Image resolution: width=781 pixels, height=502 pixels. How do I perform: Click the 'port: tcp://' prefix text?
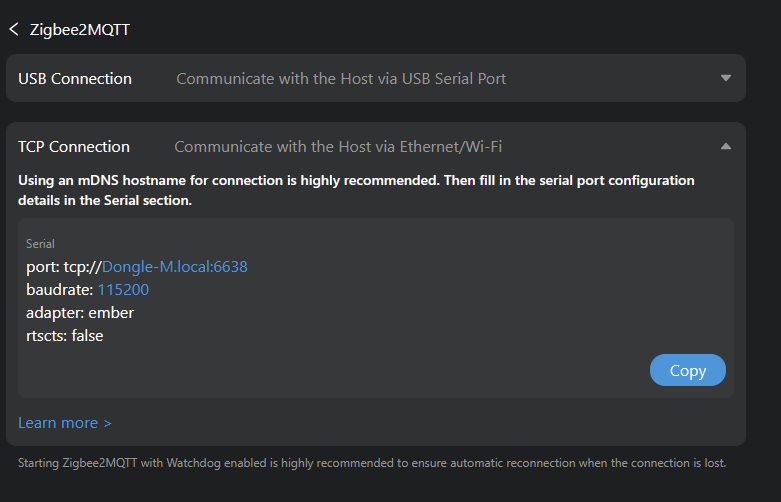coord(63,267)
